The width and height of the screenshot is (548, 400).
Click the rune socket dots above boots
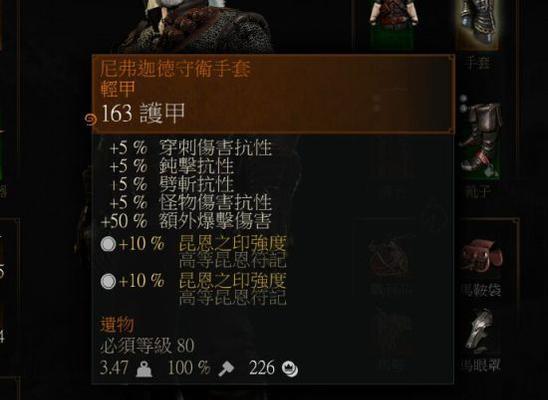pyautogui.click(x=463, y=103)
